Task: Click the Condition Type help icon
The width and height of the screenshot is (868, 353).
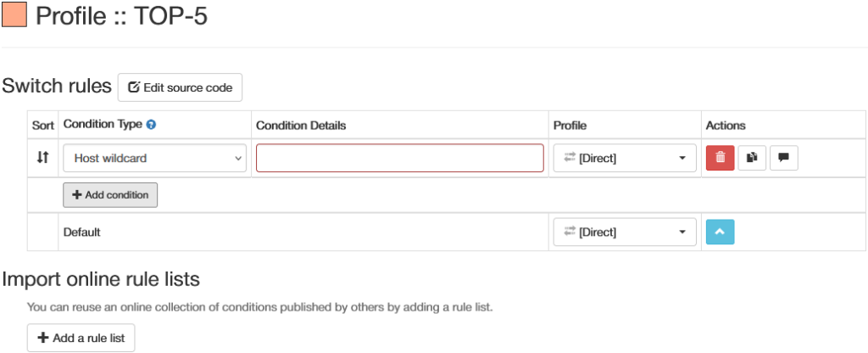Action: click(151, 125)
